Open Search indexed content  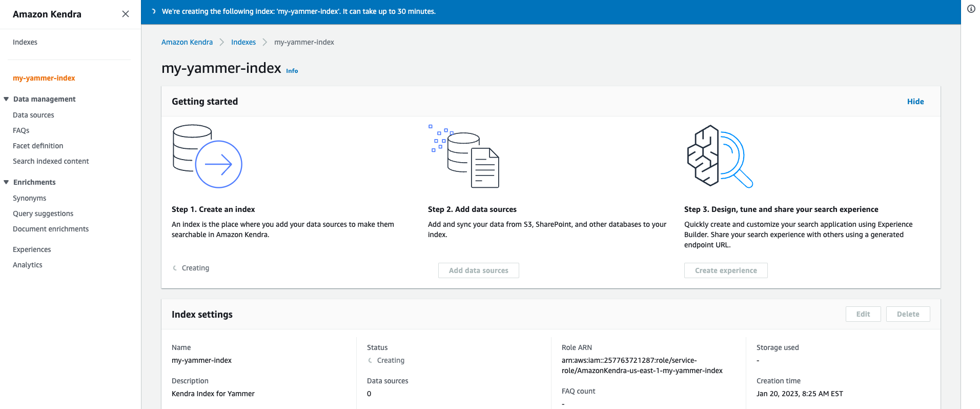pyautogui.click(x=51, y=161)
